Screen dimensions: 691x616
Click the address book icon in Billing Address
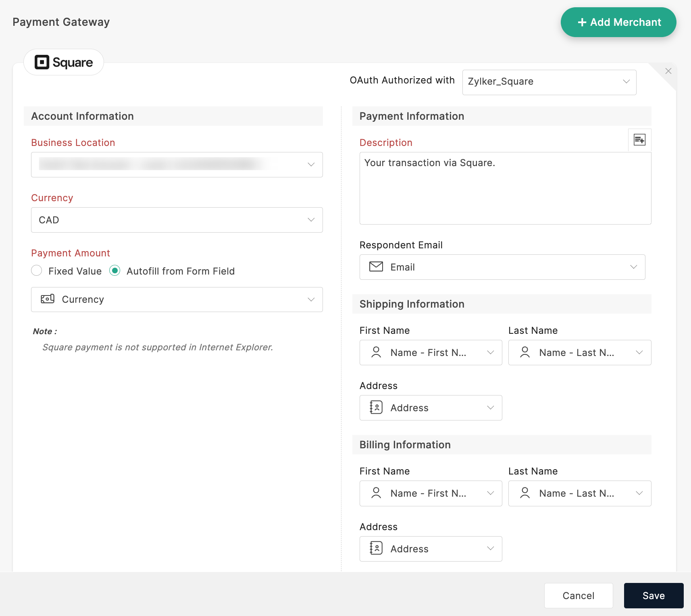376,548
